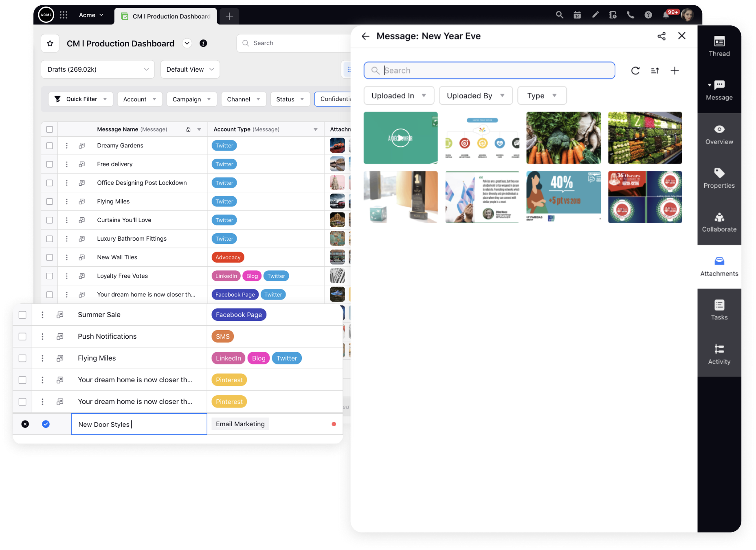756x550 pixels.
Task: Cancel editing the New Door Styles row
Action: [x=25, y=424]
